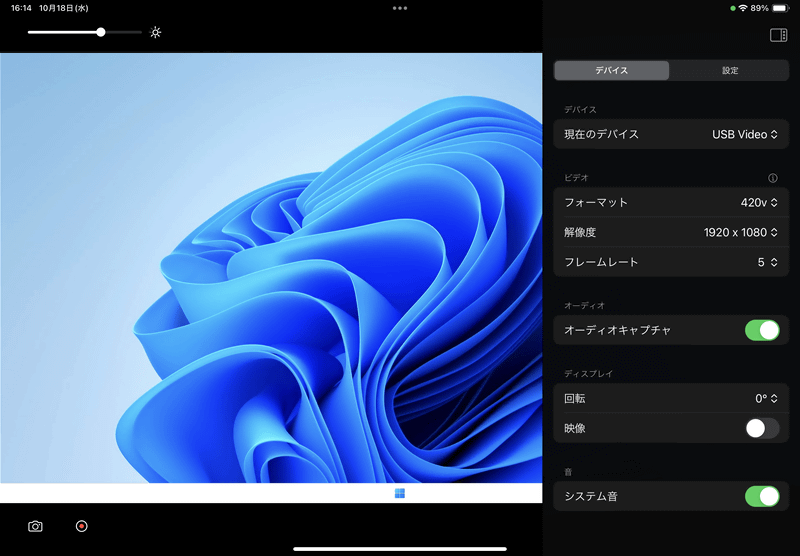Tap the 16:14 clock in status bar

pyautogui.click(x=21, y=8)
